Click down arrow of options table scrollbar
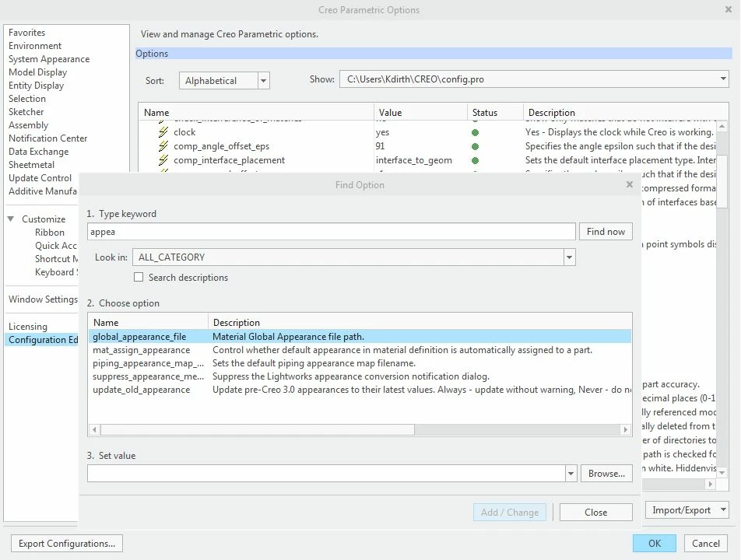 click(x=722, y=473)
